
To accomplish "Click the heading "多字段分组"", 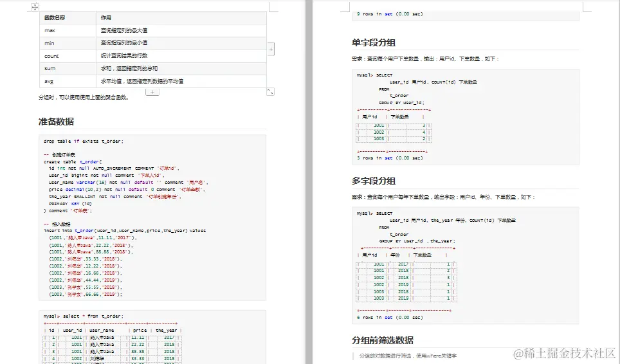I will (x=374, y=181).
